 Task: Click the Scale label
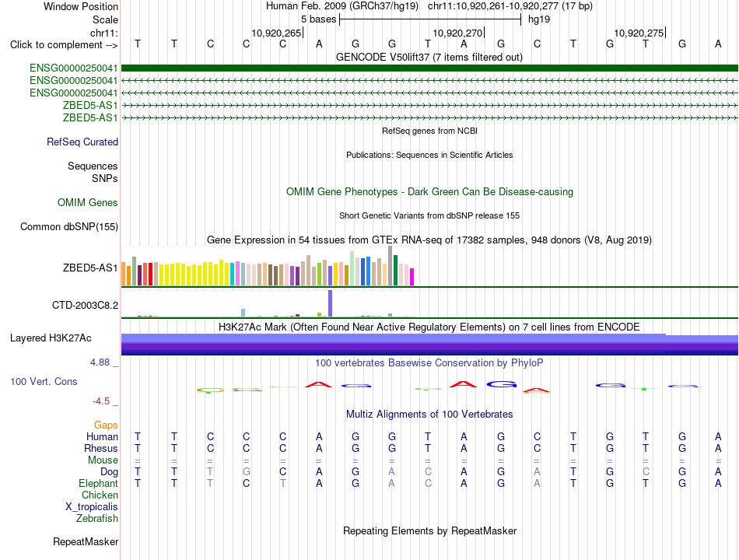click(x=105, y=19)
